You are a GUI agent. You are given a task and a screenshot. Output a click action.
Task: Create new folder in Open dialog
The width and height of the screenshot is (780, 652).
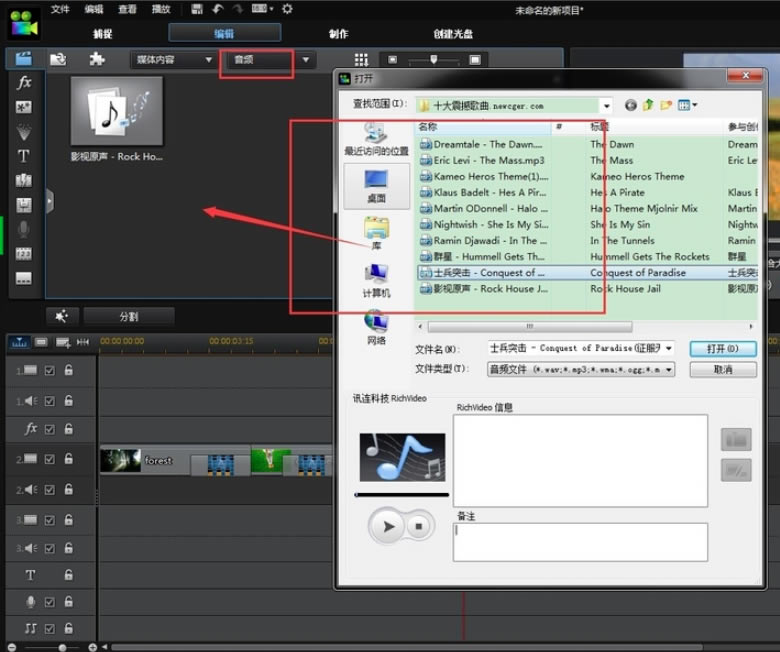(x=666, y=105)
